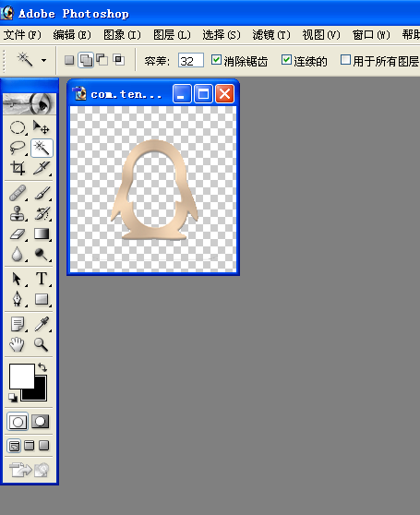The height and width of the screenshot is (515, 420).
Task: Swap foreground and background colors
Action: pos(42,366)
